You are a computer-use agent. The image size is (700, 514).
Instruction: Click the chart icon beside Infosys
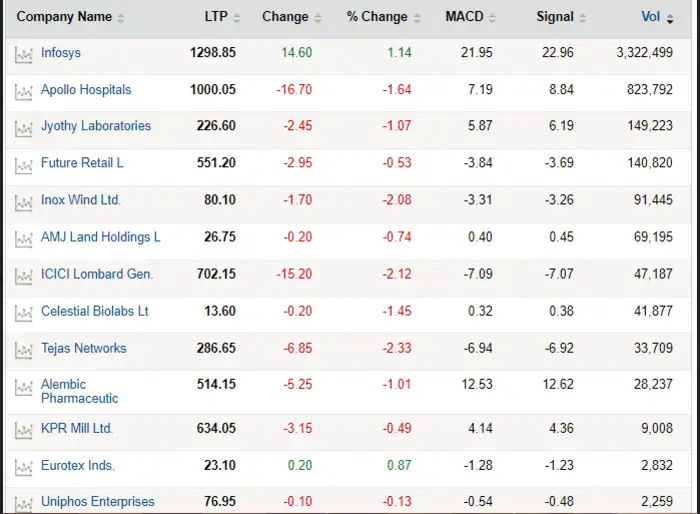(x=23, y=54)
